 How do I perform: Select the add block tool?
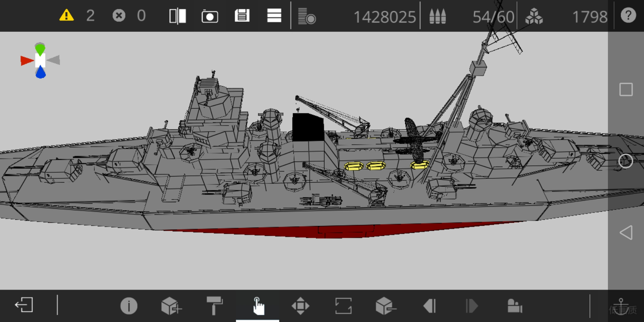coord(171,306)
